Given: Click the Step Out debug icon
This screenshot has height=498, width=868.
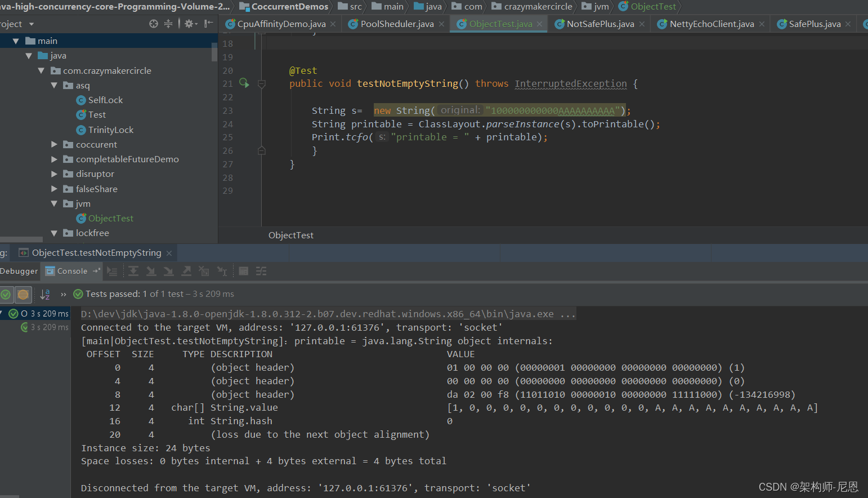Looking at the screenshot, I should [x=186, y=272].
